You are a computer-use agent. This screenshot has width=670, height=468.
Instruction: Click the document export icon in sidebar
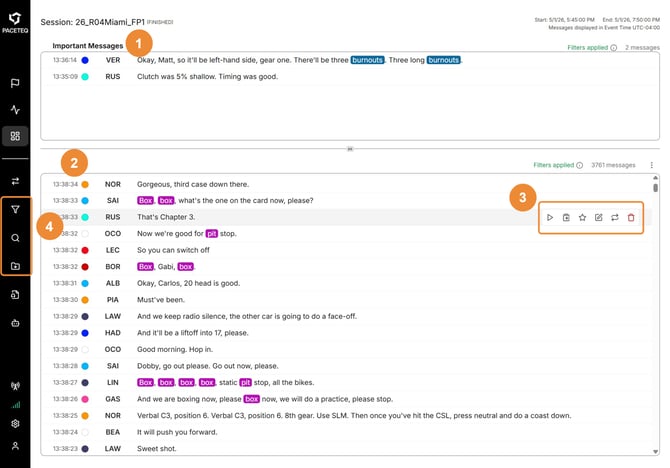click(15, 294)
